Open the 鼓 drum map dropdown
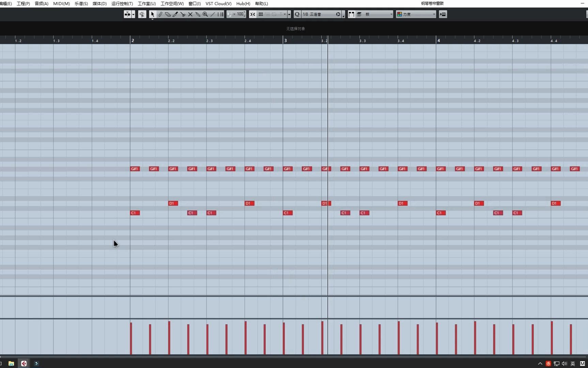Image resolution: width=588 pixels, height=368 pixels. point(378,14)
